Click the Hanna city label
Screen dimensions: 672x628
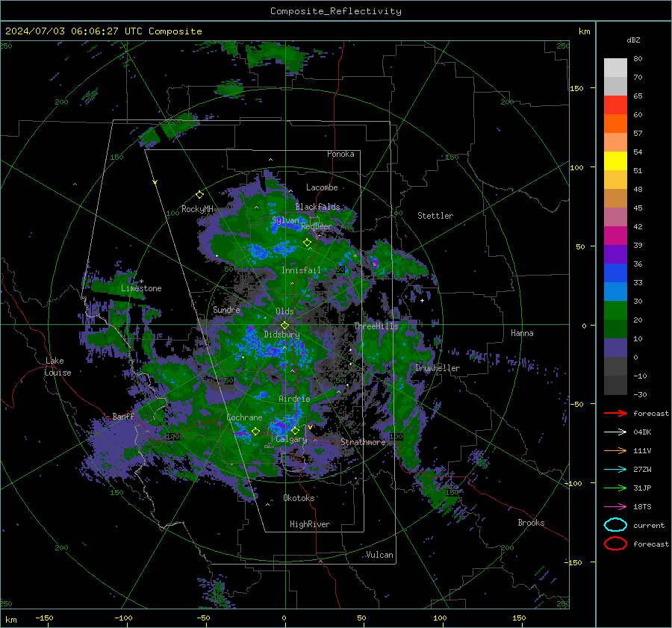click(522, 333)
